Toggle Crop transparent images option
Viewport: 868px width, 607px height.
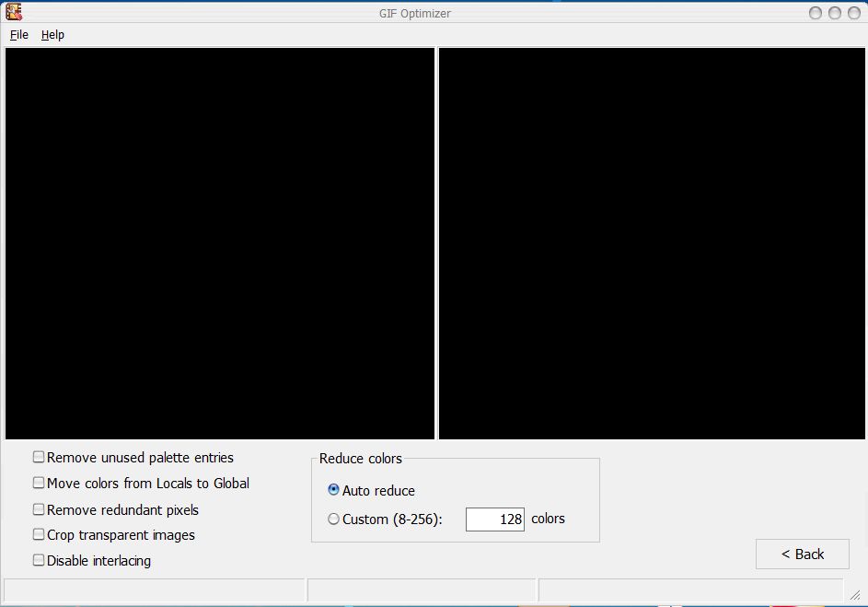[x=38, y=534]
